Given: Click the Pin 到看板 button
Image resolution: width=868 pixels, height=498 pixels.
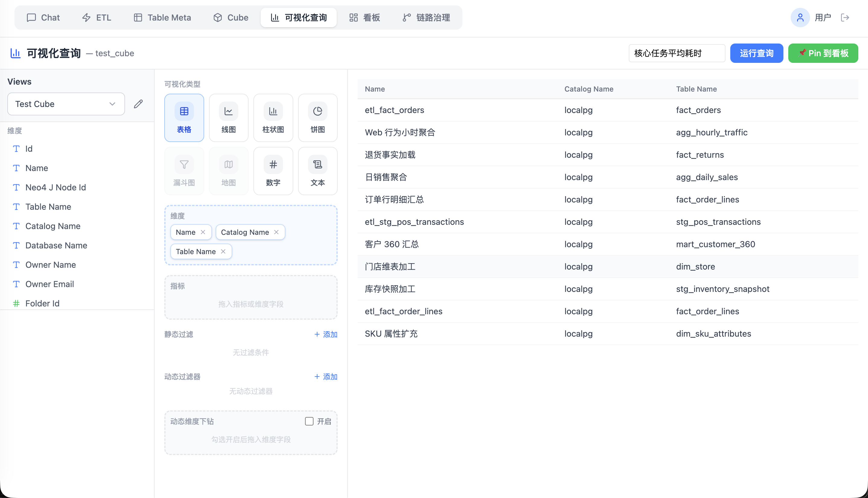Looking at the screenshot, I should pyautogui.click(x=823, y=53).
